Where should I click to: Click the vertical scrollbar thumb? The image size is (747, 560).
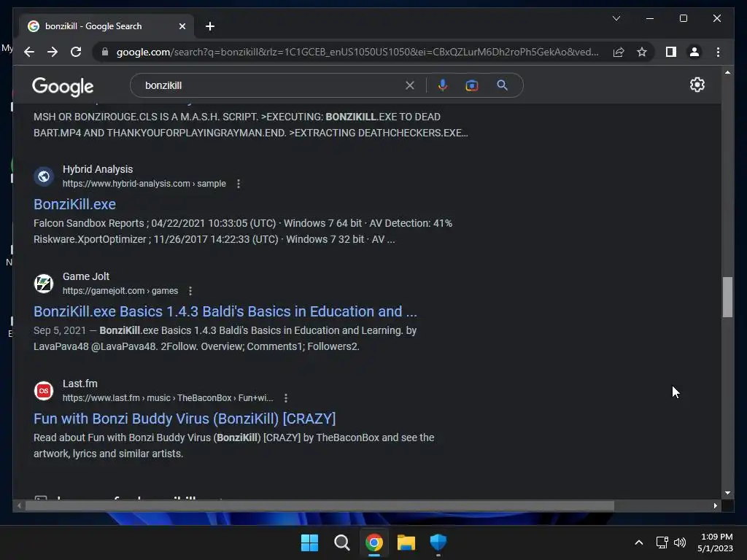727,297
